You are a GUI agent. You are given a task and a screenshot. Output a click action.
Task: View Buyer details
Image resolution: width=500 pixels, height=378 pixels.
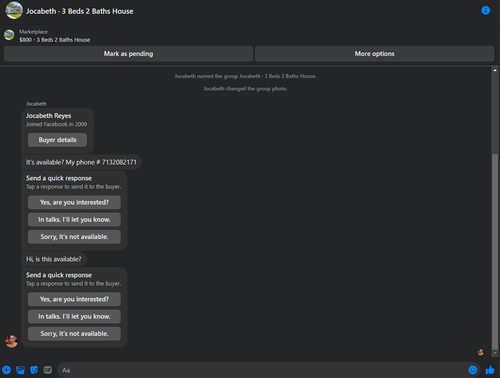[x=57, y=140]
